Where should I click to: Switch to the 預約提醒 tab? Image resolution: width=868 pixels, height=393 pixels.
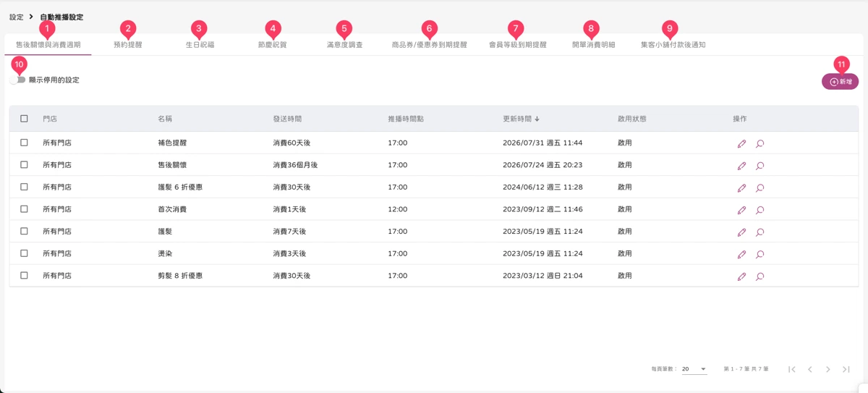[128, 45]
